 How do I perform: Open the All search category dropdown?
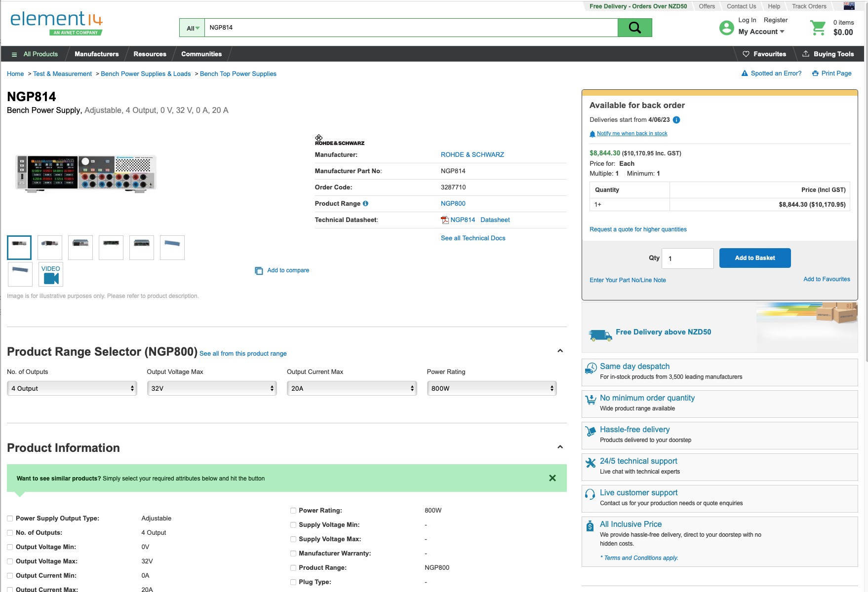192,28
